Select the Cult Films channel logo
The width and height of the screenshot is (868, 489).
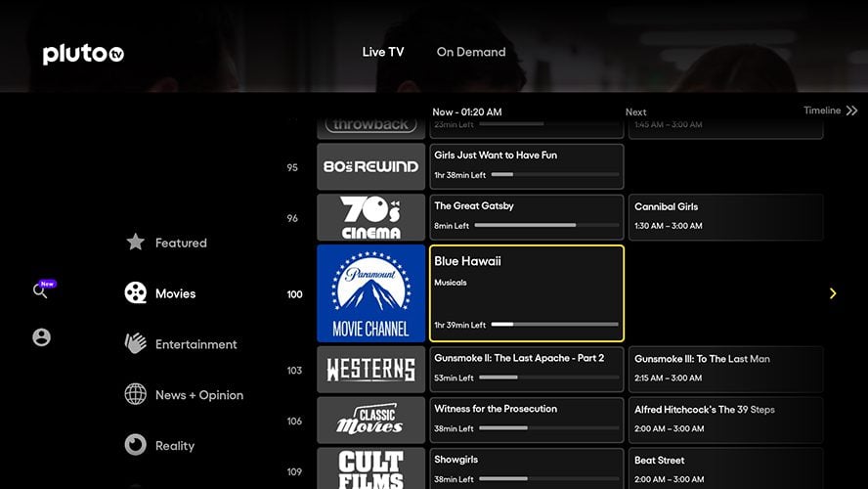tap(370, 468)
